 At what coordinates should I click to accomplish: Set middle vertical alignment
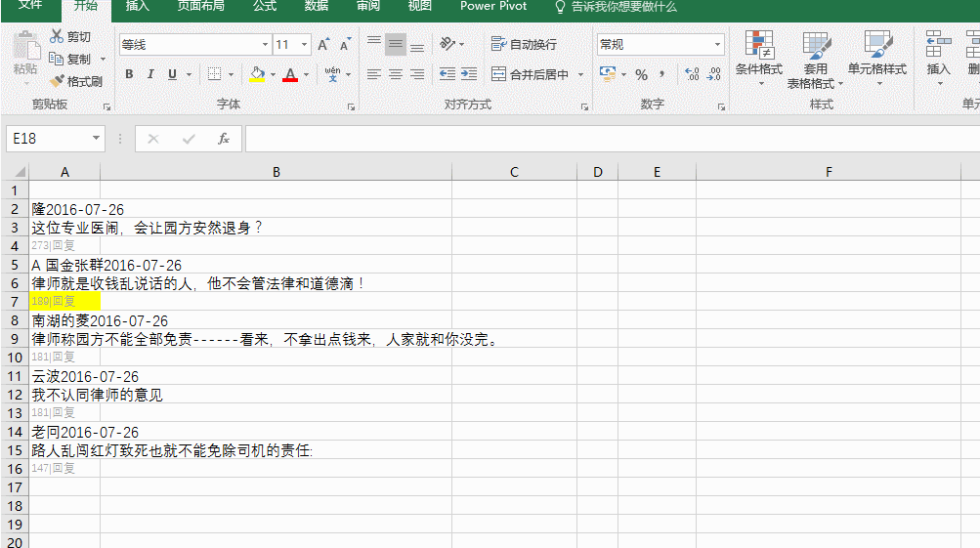click(x=395, y=44)
